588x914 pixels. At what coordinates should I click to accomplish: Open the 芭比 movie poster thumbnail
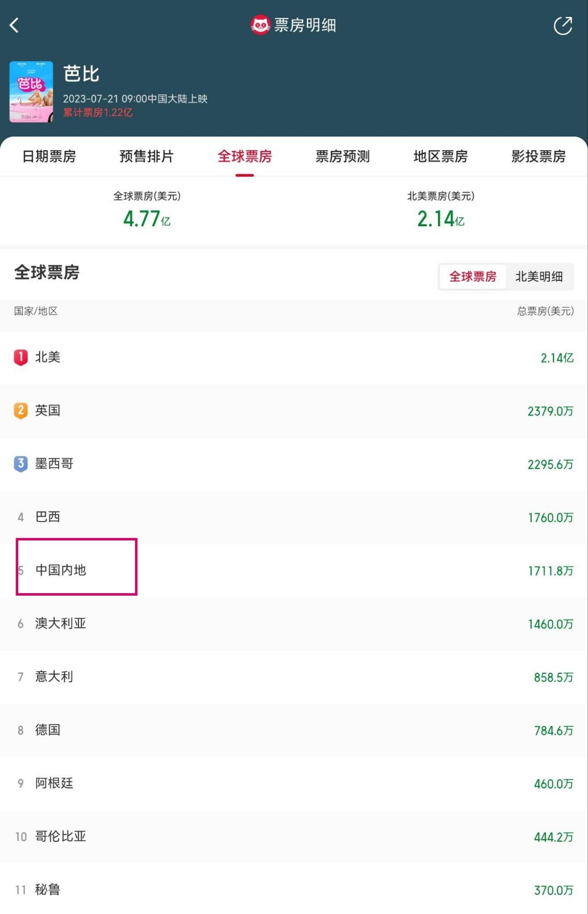pos(31,92)
